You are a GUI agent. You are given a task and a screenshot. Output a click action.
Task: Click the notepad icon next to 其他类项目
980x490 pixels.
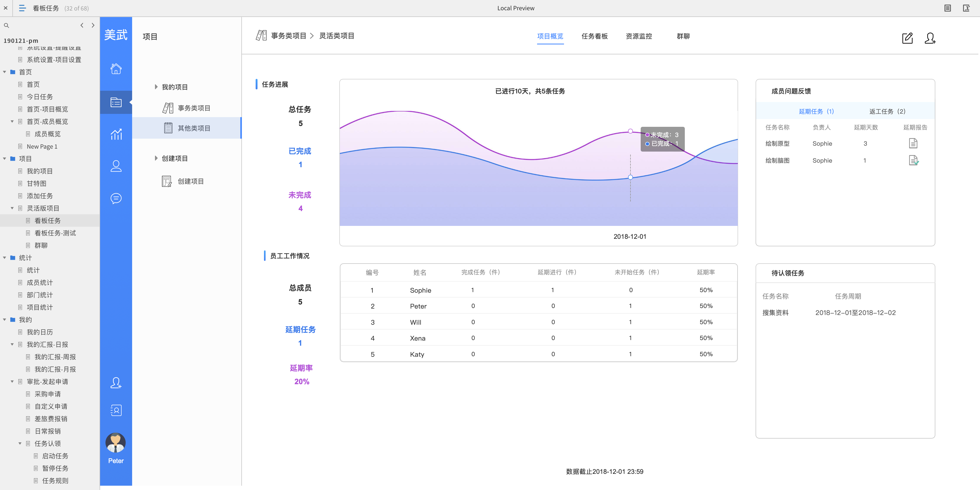click(168, 128)
